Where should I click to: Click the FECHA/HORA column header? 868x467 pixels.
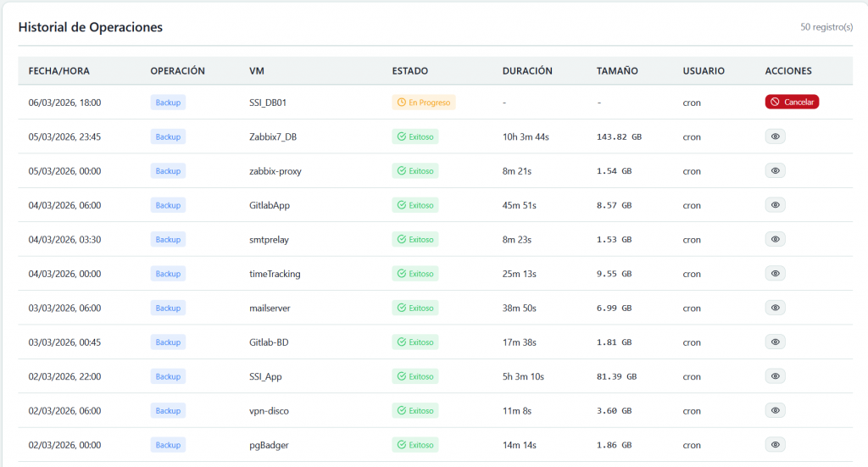pos(58,71)
